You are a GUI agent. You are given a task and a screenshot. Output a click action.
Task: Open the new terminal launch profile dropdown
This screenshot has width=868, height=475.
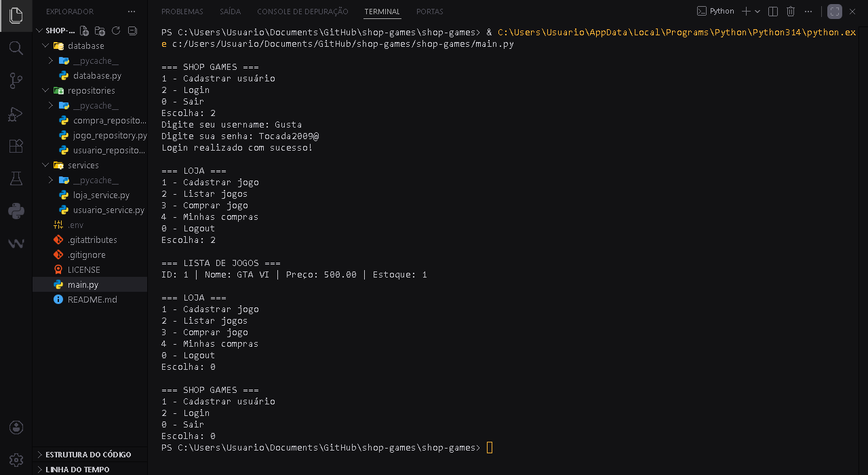tap(757, 12)
